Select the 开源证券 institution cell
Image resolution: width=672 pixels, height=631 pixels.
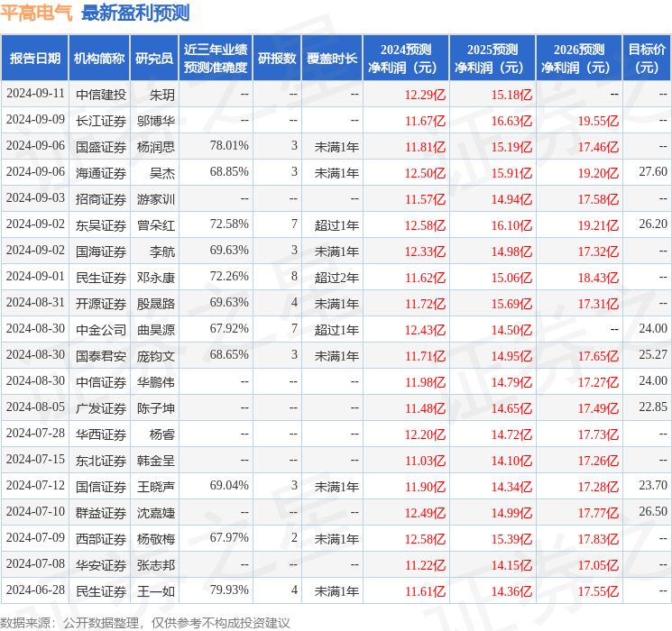tap(101, 304)
